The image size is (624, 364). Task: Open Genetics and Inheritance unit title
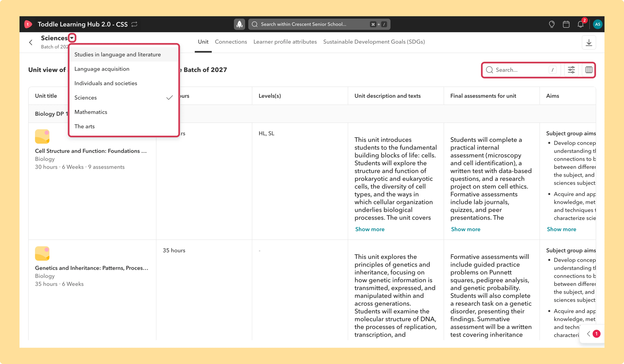[x=92, y=268]
